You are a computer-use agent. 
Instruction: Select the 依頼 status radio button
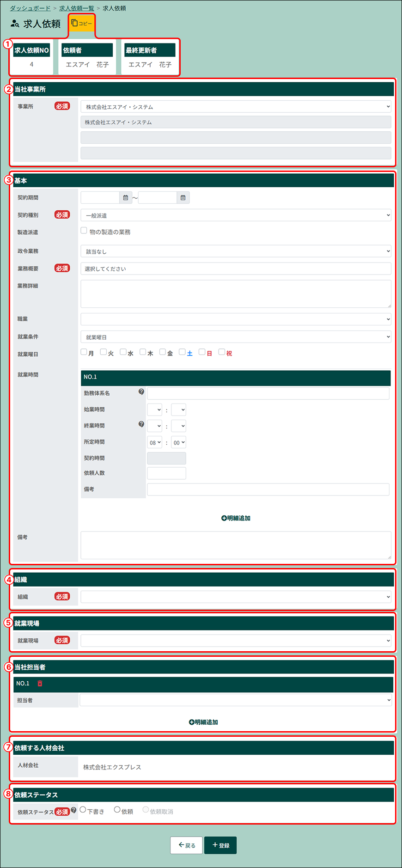(x=117, y=810)
